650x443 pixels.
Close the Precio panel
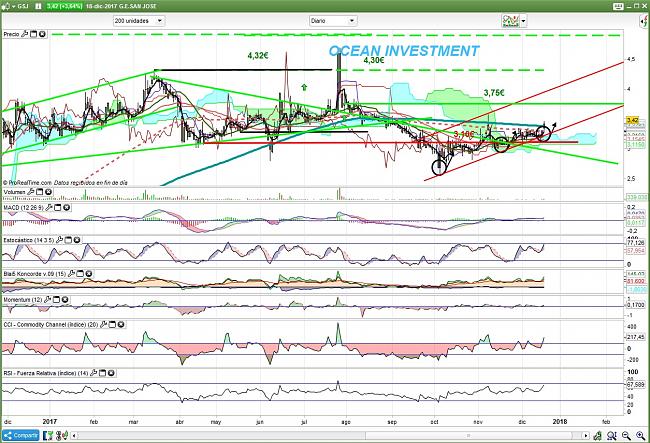(x=42, y=34)
